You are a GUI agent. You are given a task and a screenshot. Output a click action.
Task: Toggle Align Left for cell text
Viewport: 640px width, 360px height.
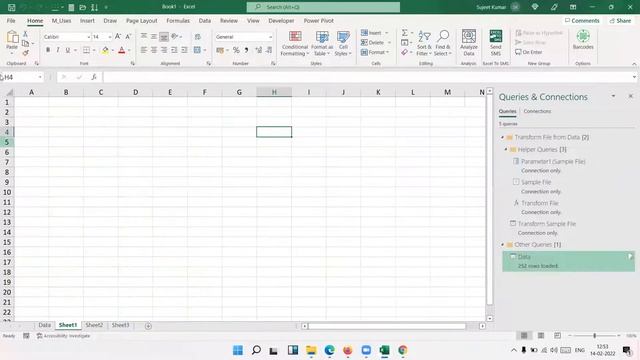coord(144,50)
